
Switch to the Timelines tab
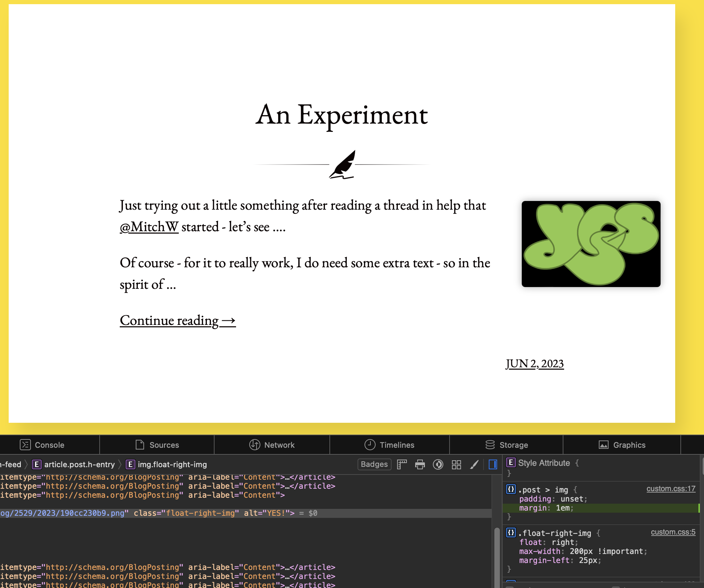coord(389,445)
